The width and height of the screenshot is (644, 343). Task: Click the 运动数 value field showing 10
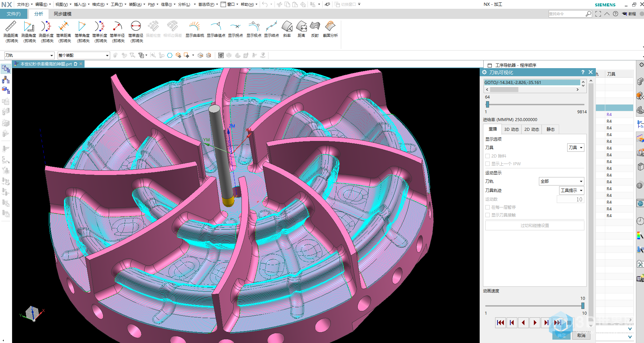point(570,199)
